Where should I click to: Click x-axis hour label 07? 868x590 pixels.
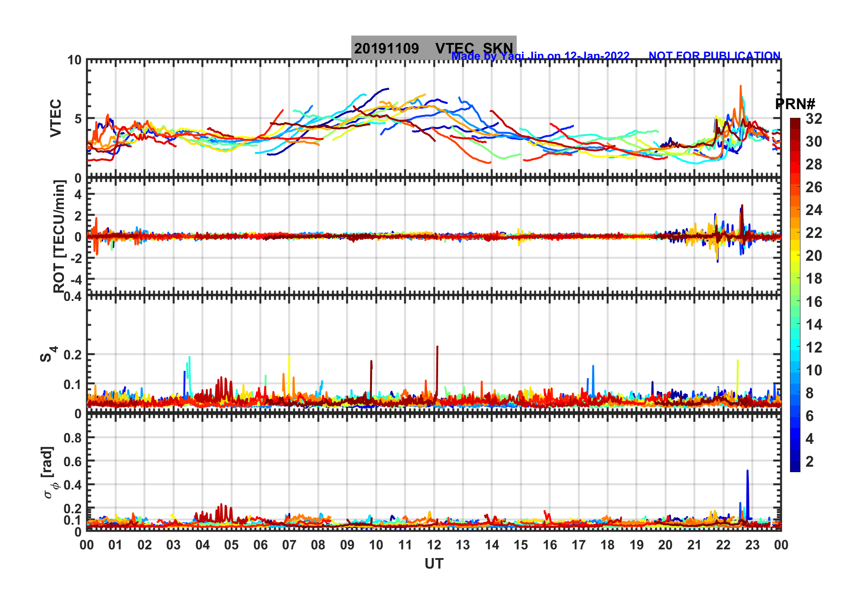(x=289, y=545)
